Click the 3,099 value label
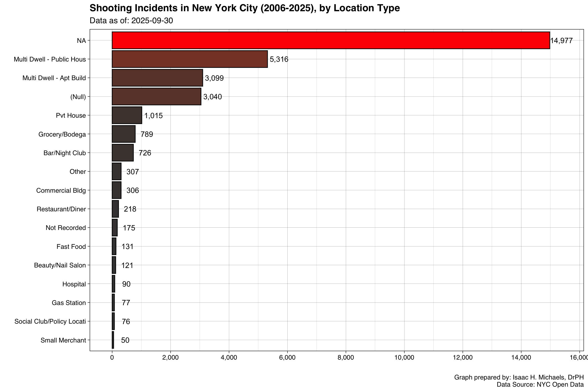 point(214,78)
